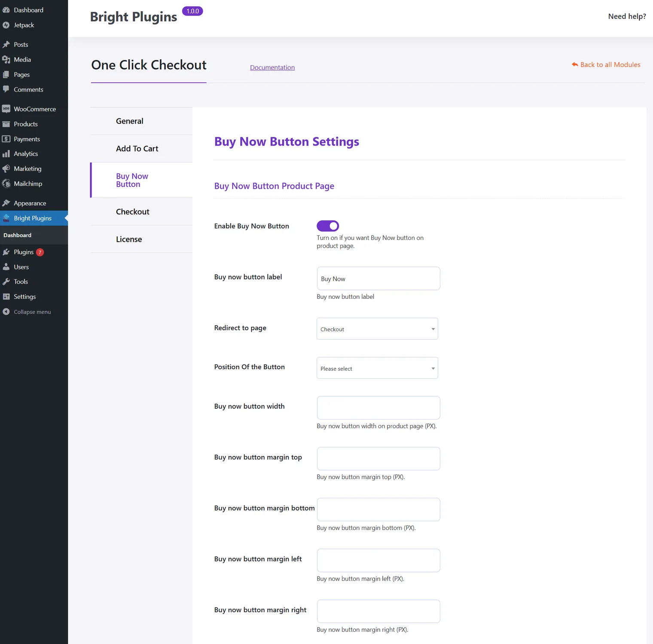Screen dimensions: 653x644
Task: Click the Pages icon
Action: click(6, 75)
